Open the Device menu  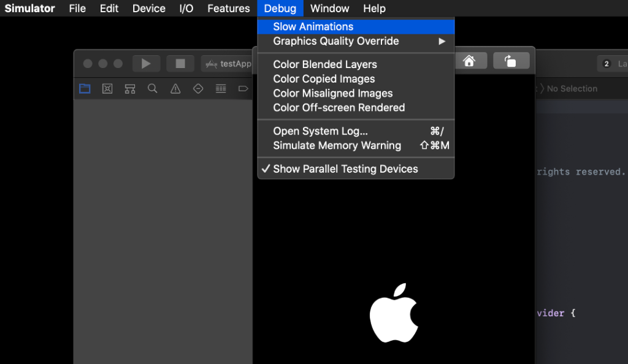click(x=149, y=9)
